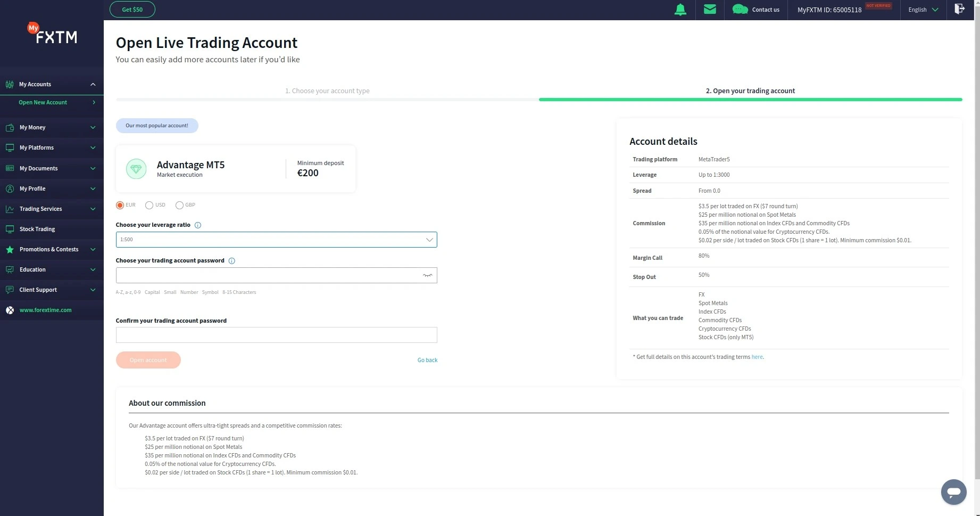Click the Promotions & Contests star icon
This screenshot has height=516, width=980.
click(x=10, y=249)
